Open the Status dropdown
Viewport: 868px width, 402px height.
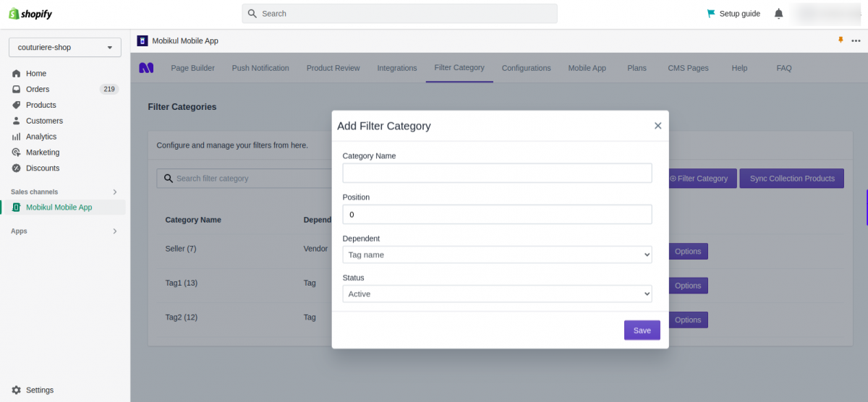click(497, 294)
